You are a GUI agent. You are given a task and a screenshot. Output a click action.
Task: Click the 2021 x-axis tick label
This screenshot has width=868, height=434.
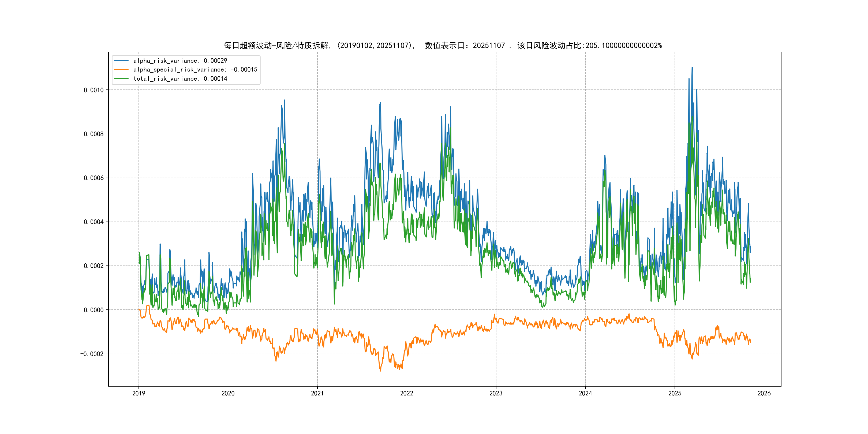[x=317, y=393]
